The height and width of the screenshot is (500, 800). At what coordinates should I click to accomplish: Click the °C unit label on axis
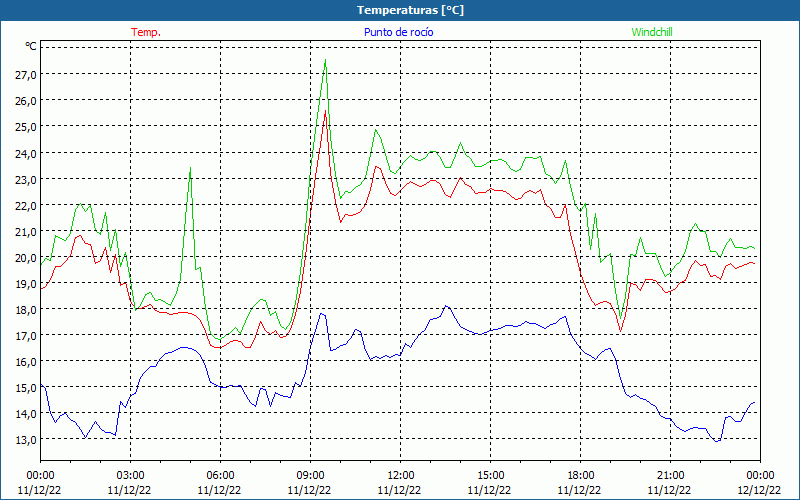pyautogui.click(x=31, y=46)
